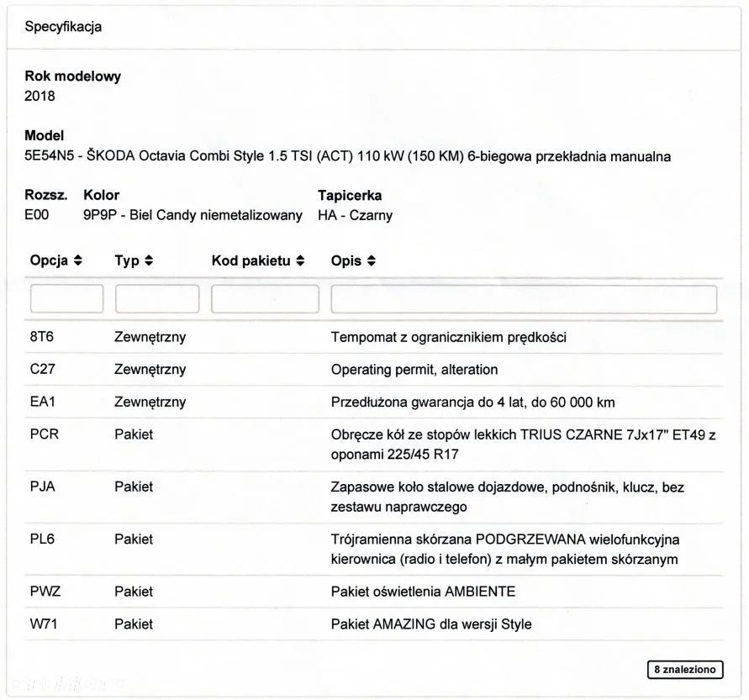This screenshot has width=749, height=700.
Task: Select option code PJA
Action: coord(43,487)
